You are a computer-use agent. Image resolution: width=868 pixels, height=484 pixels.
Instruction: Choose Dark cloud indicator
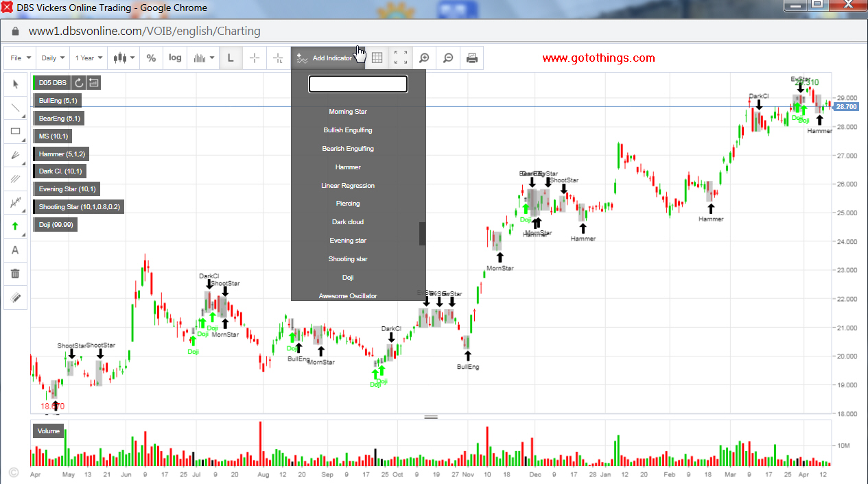(348, 222)
